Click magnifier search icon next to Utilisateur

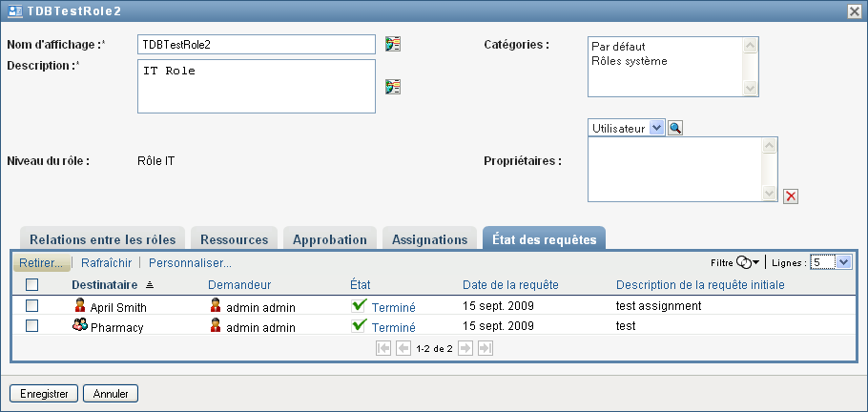click(675, 128)
